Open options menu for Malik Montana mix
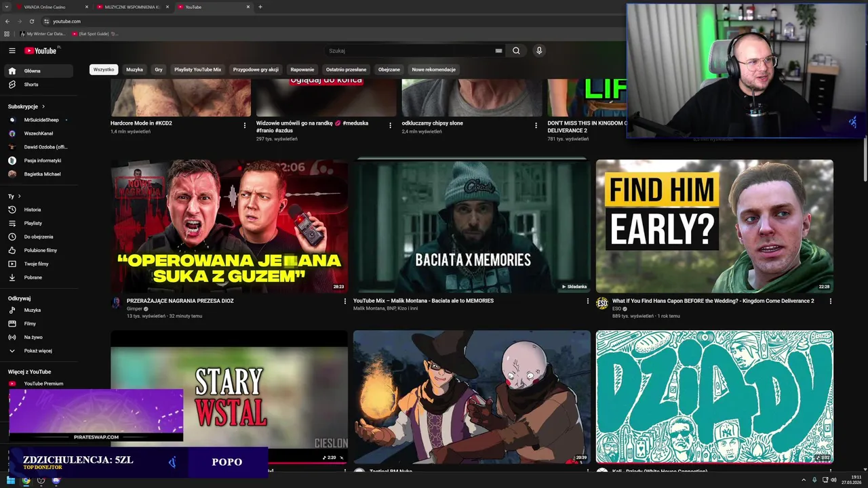868x488 pixels. pyautogui.click(x=588, y=301)
